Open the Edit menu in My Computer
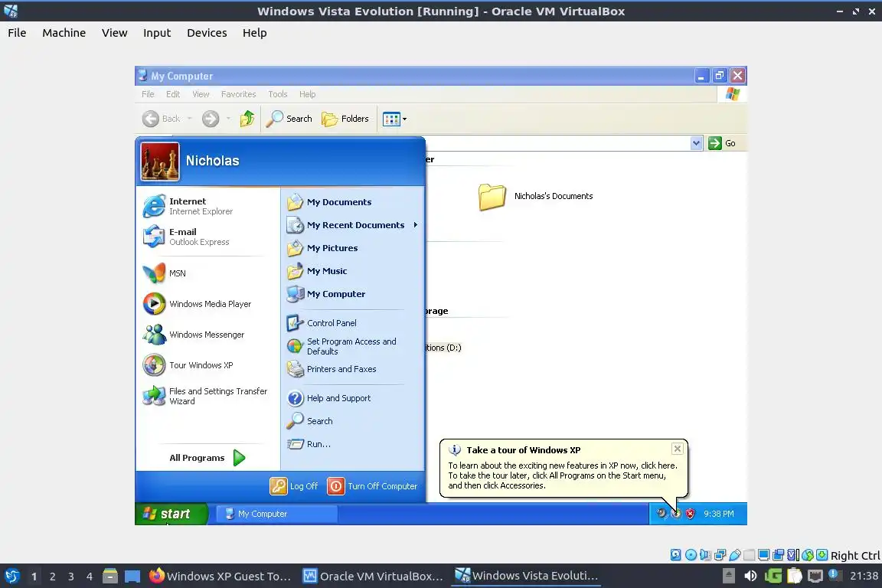882x588 pixels. [x=173, y=94]
